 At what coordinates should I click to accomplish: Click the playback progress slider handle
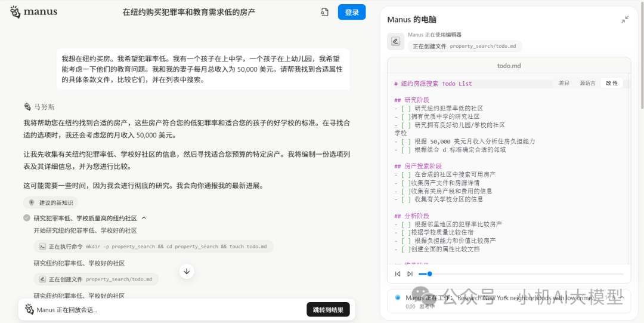tap(429, 273)
